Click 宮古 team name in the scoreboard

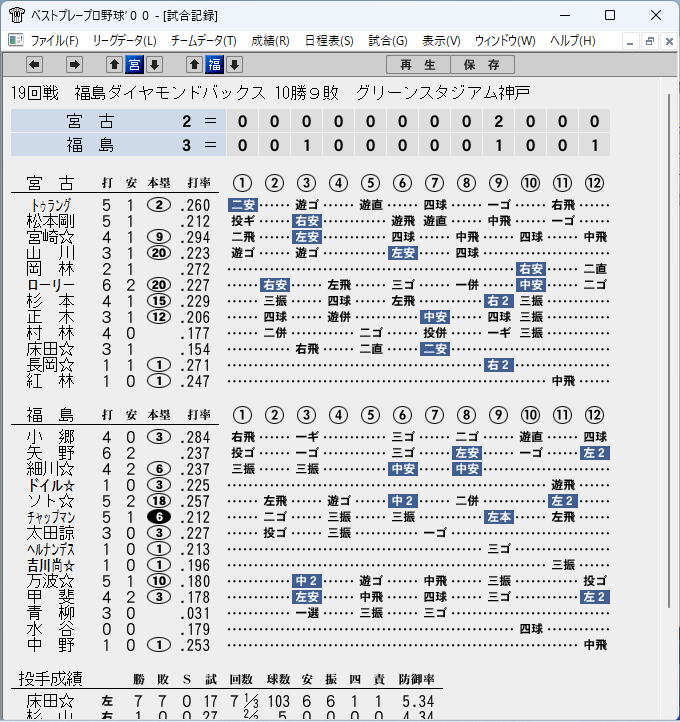point(90,122)
